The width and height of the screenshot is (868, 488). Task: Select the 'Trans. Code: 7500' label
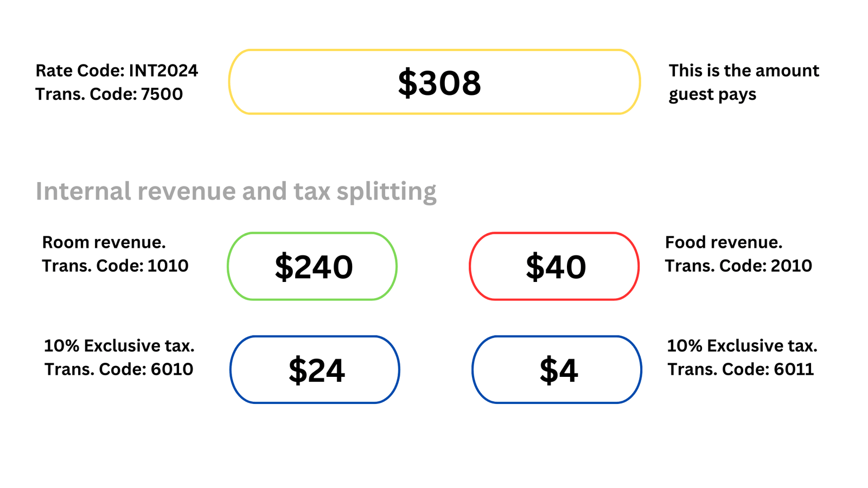[x=109, y=94]
